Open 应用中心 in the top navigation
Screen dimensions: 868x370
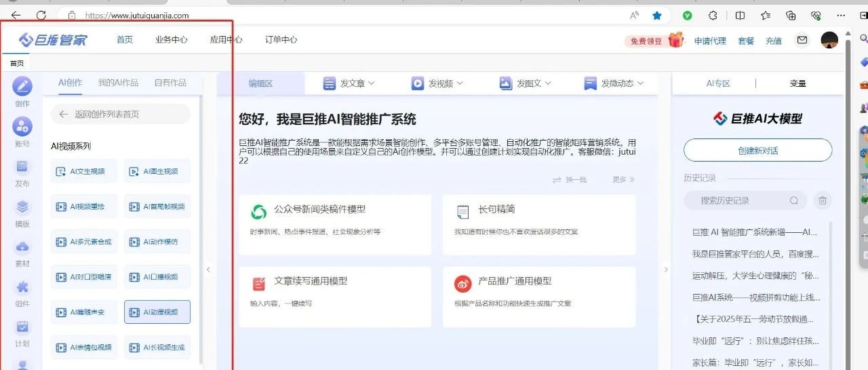(226, 40)
